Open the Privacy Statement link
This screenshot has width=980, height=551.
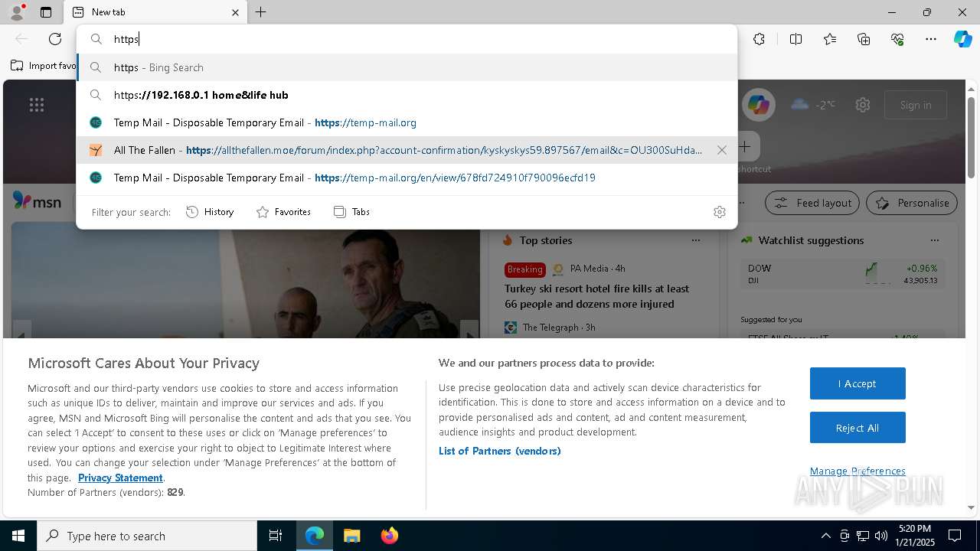120,478
